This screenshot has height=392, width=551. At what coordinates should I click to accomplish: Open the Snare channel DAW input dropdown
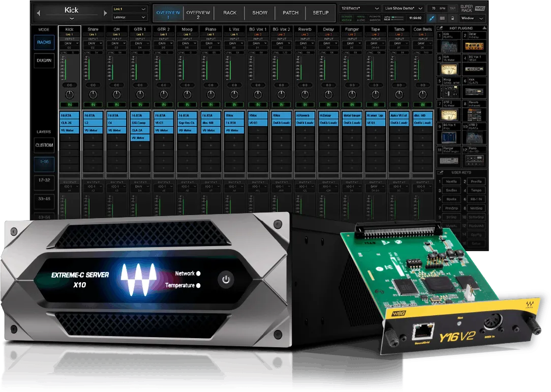coord(93,43)
